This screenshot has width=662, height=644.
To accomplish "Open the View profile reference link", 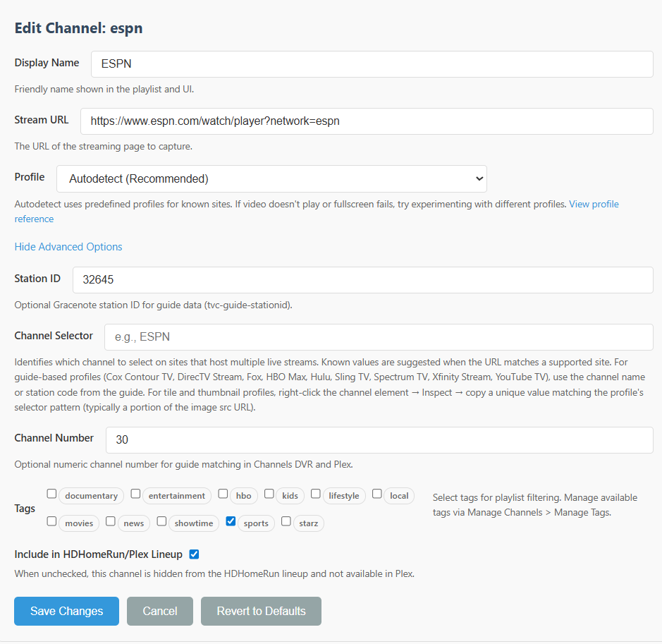I will coord(594,205).
